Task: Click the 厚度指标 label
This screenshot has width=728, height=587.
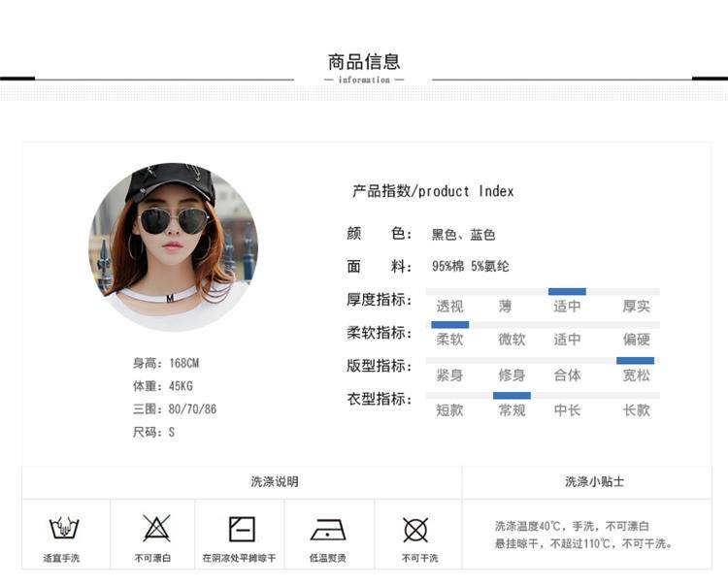Action: (x=379, y=299)
